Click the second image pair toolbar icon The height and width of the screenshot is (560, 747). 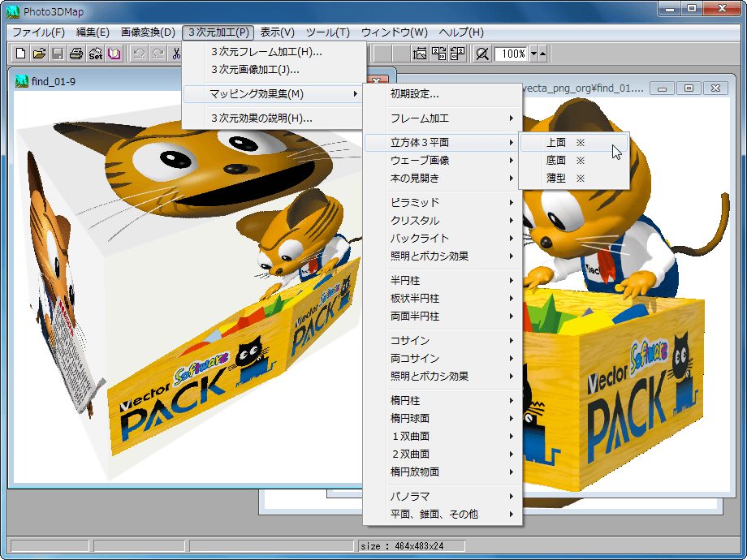[457, 54]
